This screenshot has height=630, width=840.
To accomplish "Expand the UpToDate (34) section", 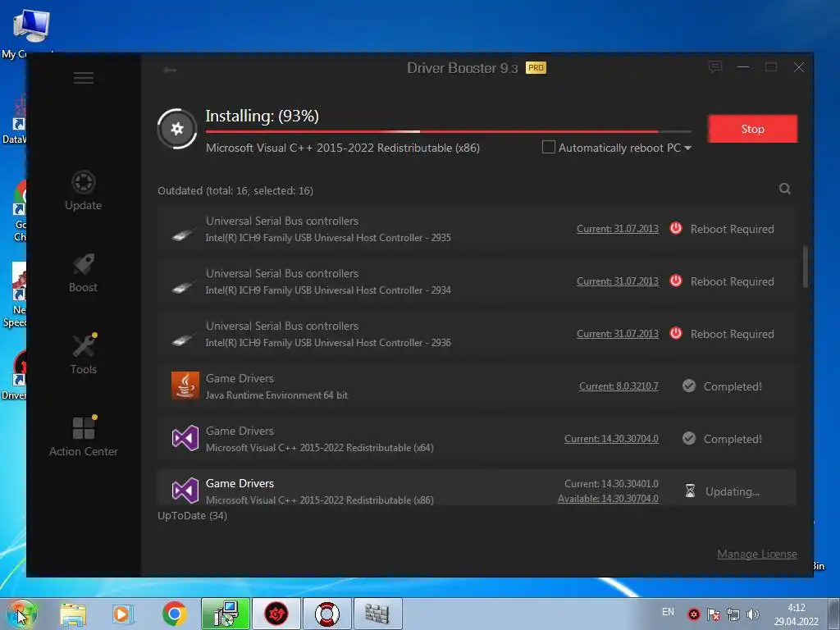I will coord(192,516).
